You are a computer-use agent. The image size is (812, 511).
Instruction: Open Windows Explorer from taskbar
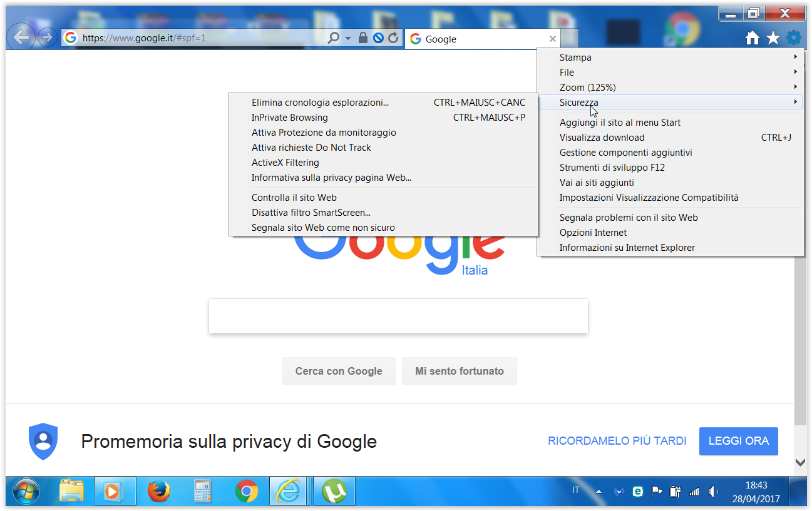click(71, 491)
